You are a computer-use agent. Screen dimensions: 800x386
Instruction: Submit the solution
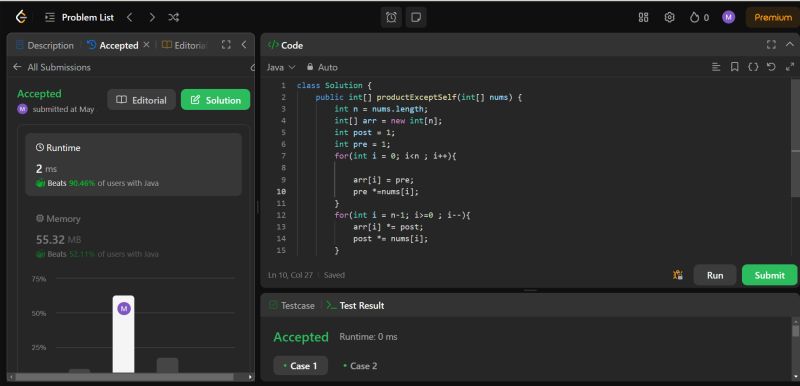(x=769, y=275)
